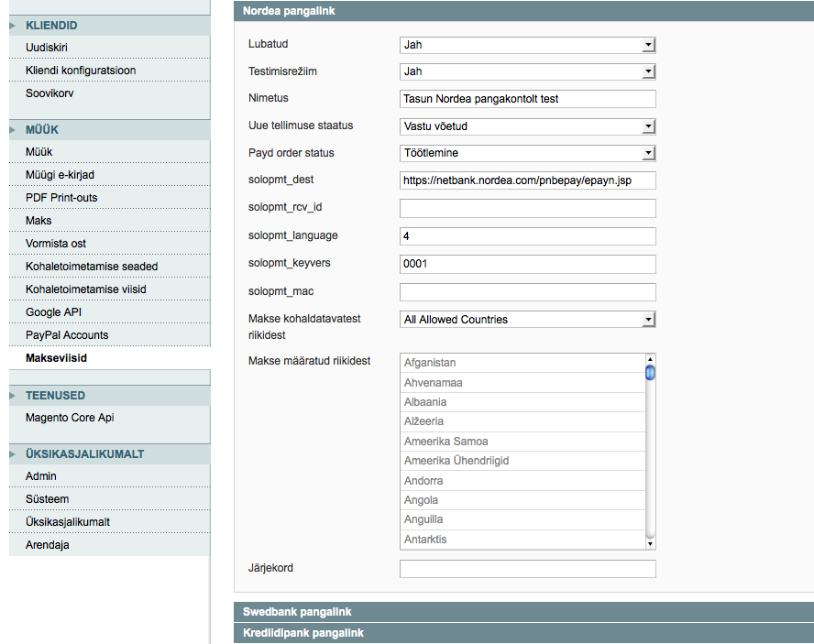Select Alžeeria in the country list

click(522, 421)
